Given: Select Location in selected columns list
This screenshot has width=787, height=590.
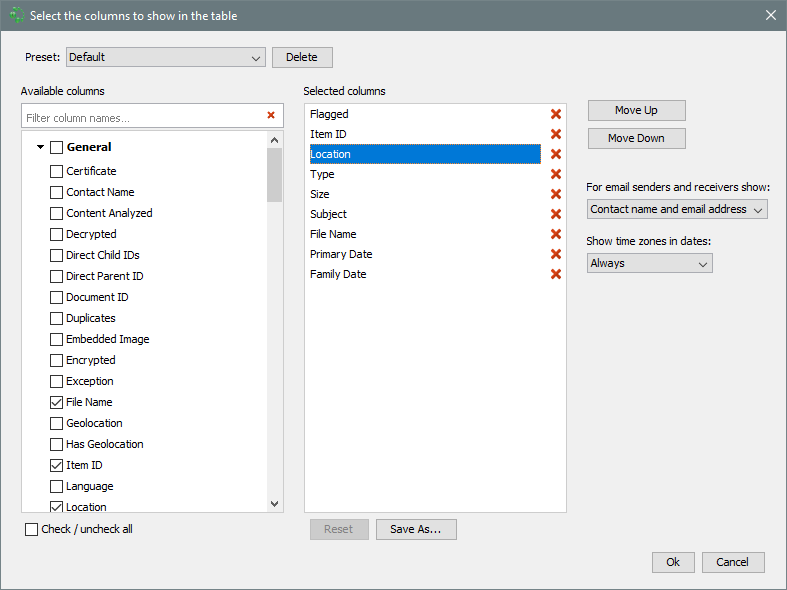Looking at the screenshot, I should (x=424, y=154).
